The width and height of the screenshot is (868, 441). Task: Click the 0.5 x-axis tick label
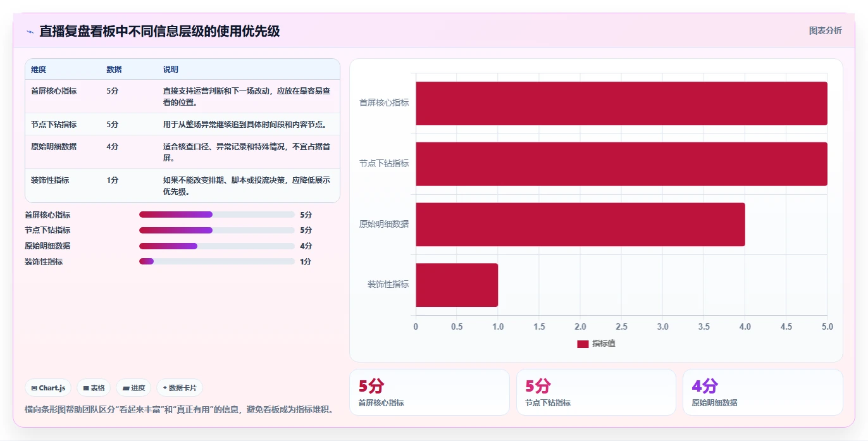click(457, 327)
